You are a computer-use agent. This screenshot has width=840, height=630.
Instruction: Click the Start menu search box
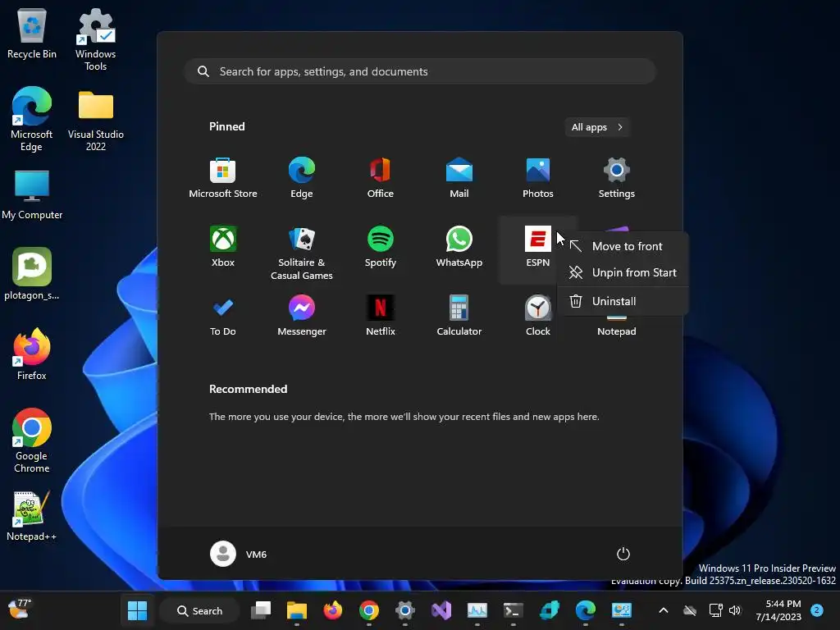pyautogui.click(x=420, y=71)
